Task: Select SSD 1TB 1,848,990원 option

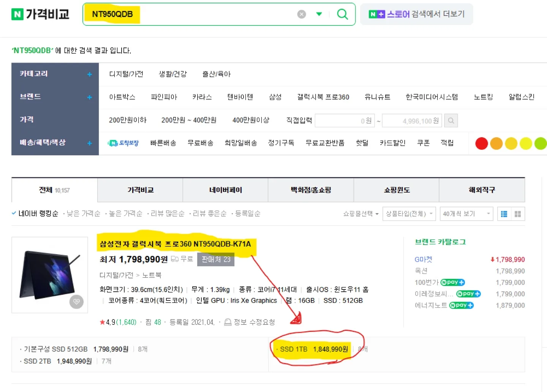Action: tap(314, 349)
